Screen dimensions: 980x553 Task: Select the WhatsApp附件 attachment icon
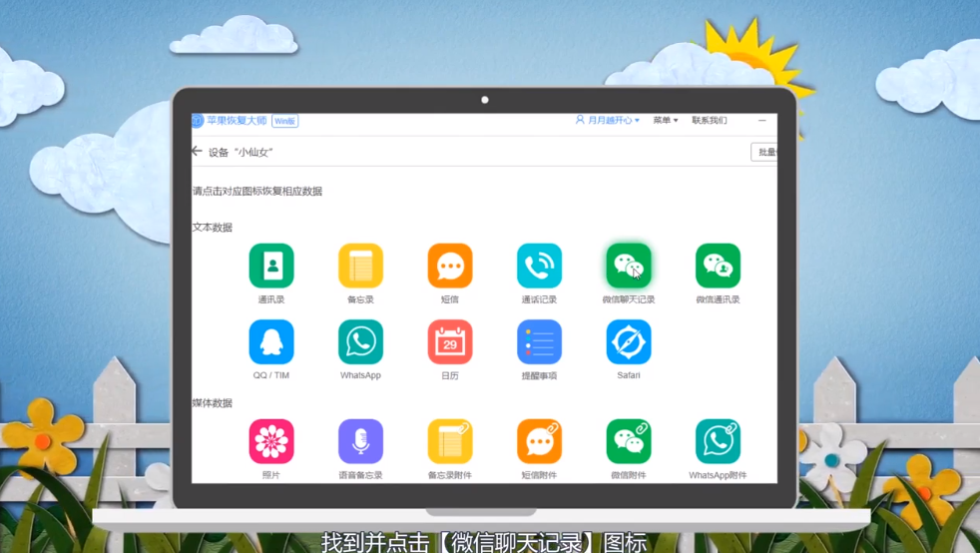tap(719, 441)
